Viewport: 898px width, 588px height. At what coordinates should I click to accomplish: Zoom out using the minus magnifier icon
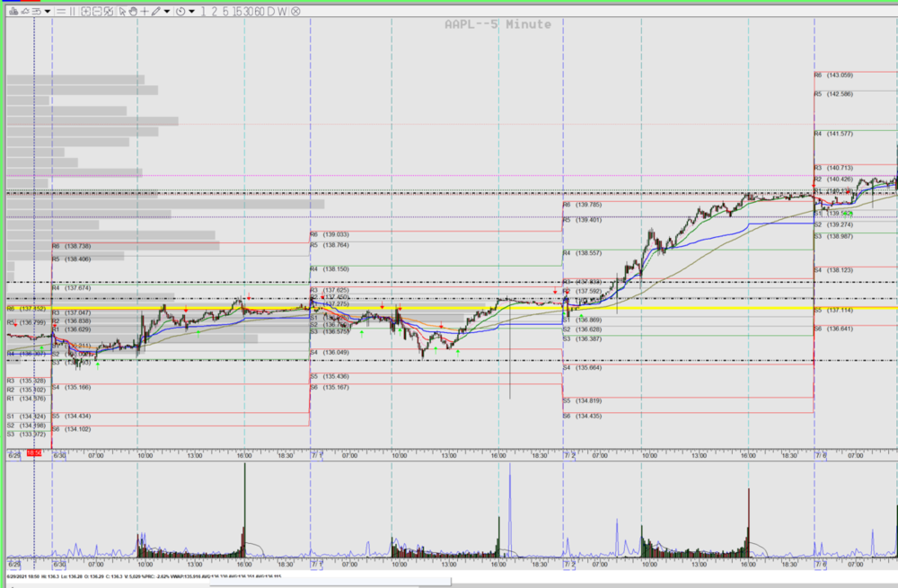click(97, 12)
